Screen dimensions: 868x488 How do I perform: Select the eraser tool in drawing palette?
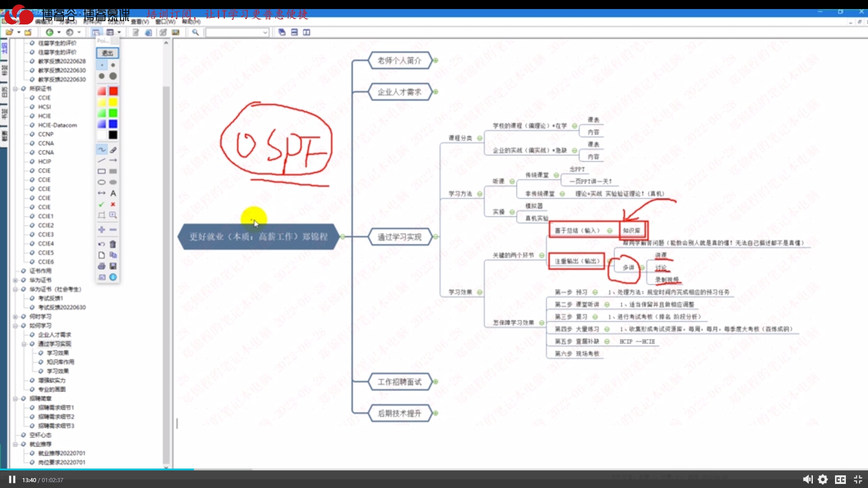[113, 150]
